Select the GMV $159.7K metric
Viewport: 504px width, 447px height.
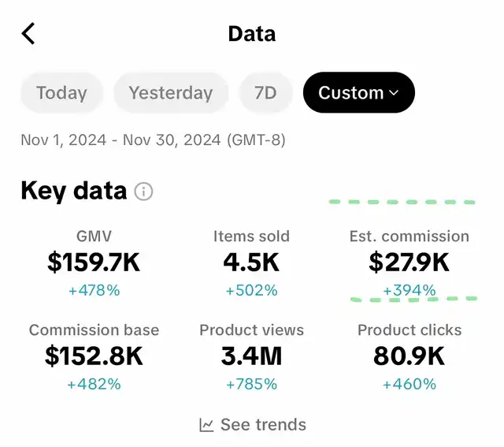coord(94,263)
